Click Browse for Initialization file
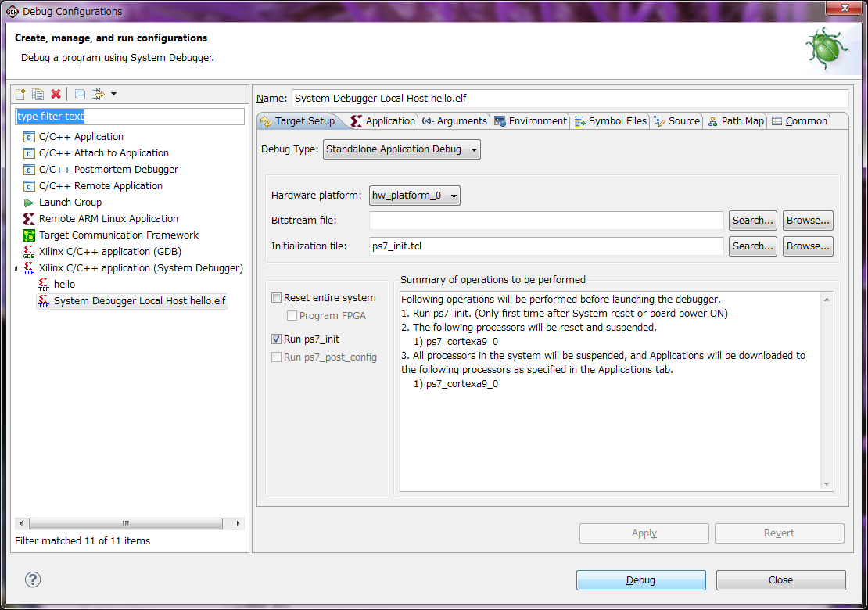Viewport: 868px width, 610px height. point(808,246)
